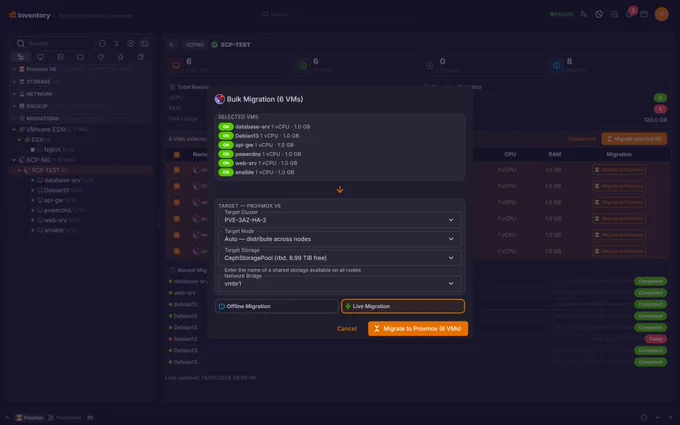Select Offline Migration mode

(277, 306)
